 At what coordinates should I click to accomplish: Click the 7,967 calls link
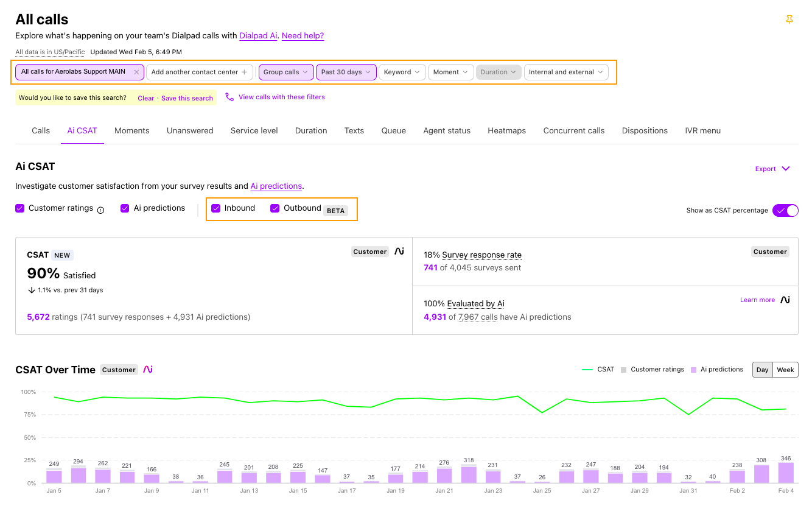(x=478, y=317)
